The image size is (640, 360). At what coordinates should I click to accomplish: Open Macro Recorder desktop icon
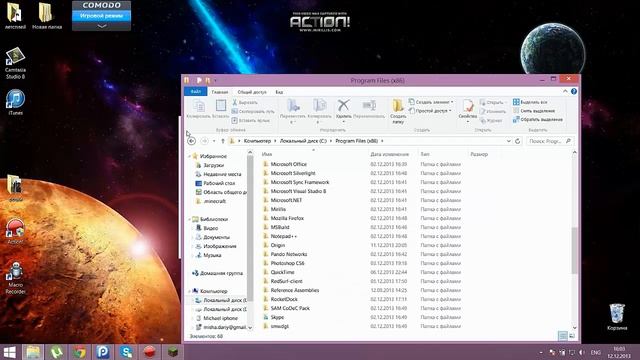pos(16,278)
